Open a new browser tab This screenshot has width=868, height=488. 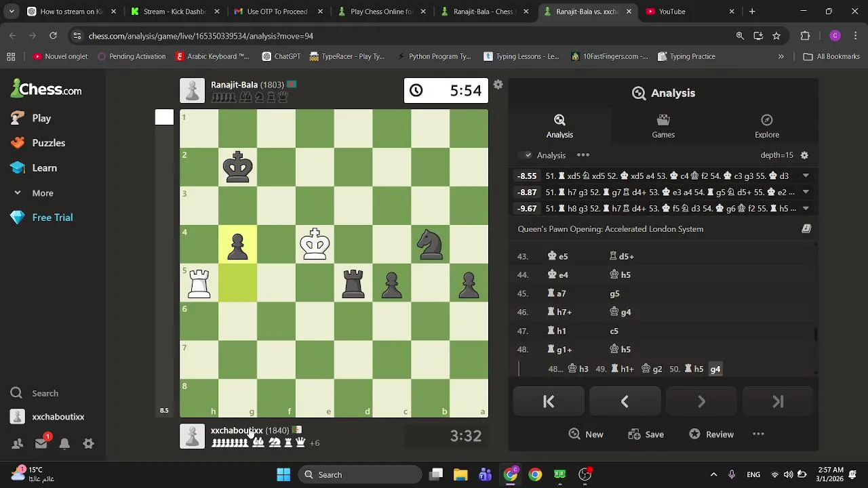click(752, 12)
